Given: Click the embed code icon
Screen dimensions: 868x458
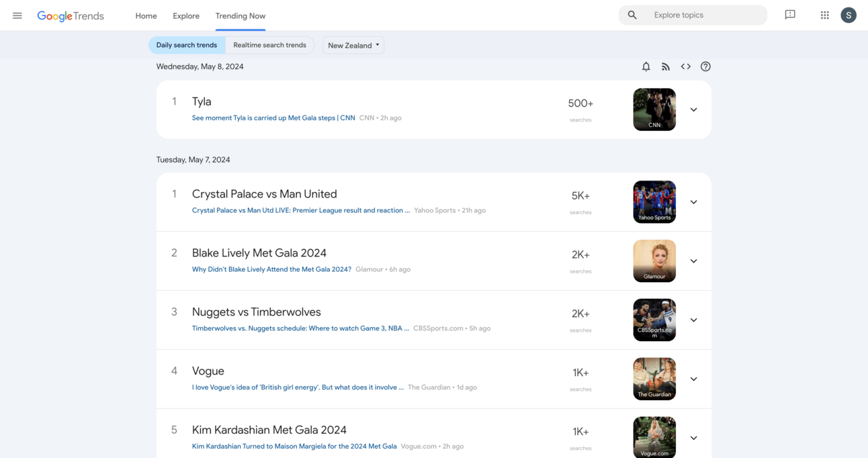Looking at the screenshot, I should (685, 66).
